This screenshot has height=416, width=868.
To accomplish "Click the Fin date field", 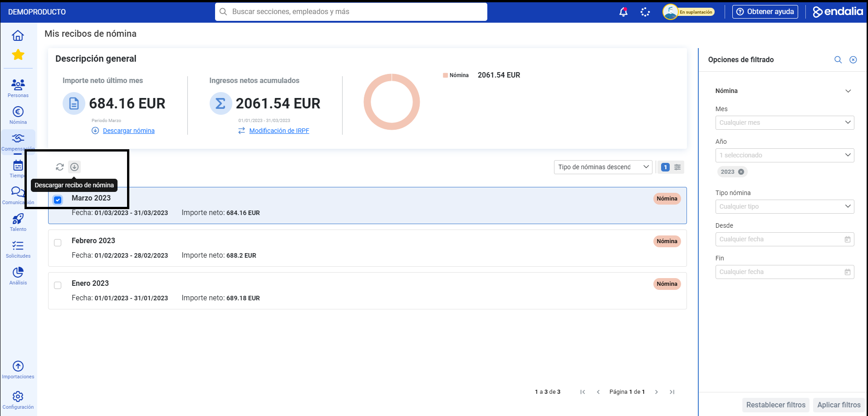I will coord(785,272).
